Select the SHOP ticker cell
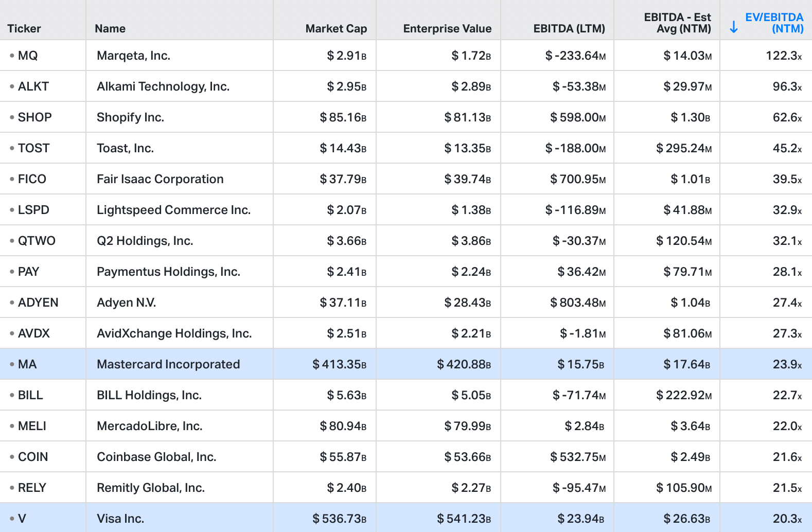The image size is (812, 532). (x=43, y=117)
